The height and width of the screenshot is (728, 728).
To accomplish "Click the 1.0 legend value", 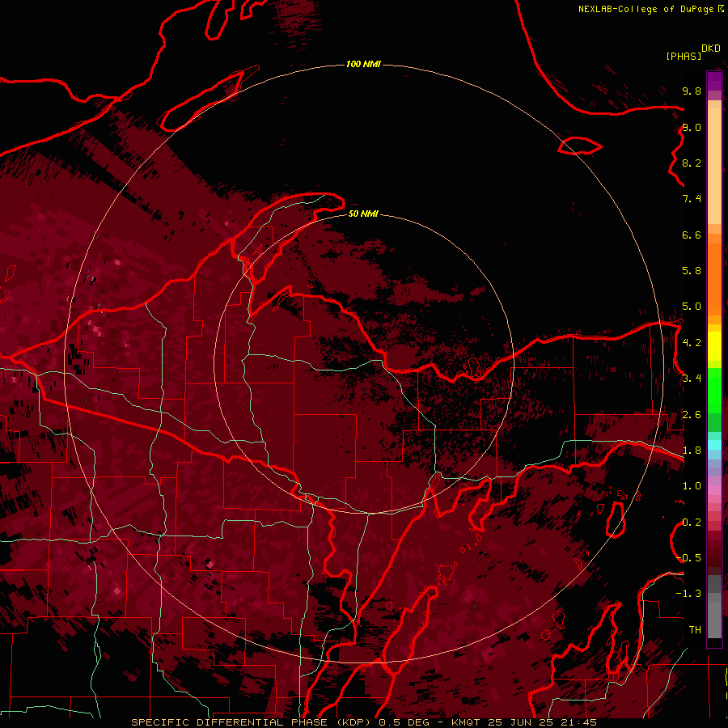I will coord(692,486).
